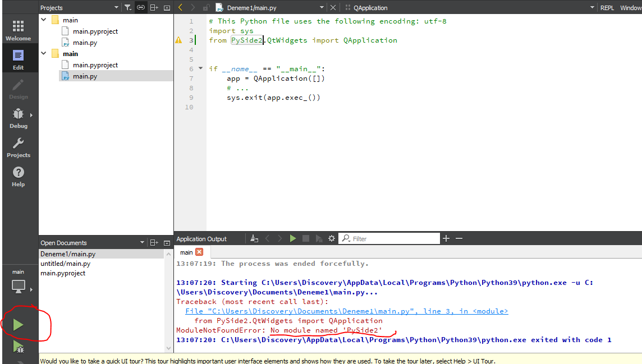
Task: Open Help mode in sidebar
Action: click(x=18, y=176)
